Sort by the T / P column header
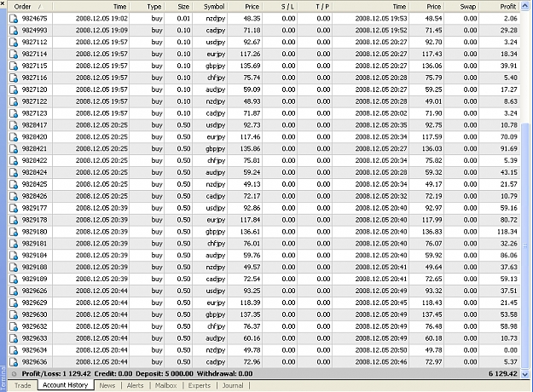 [x=315, y=7]
